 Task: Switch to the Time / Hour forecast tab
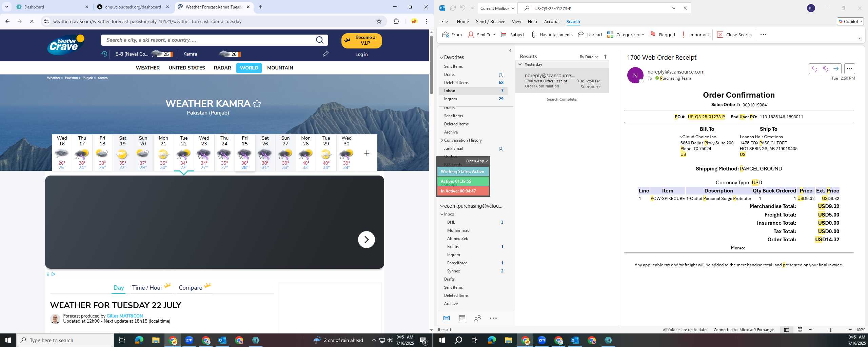[151, 287]
